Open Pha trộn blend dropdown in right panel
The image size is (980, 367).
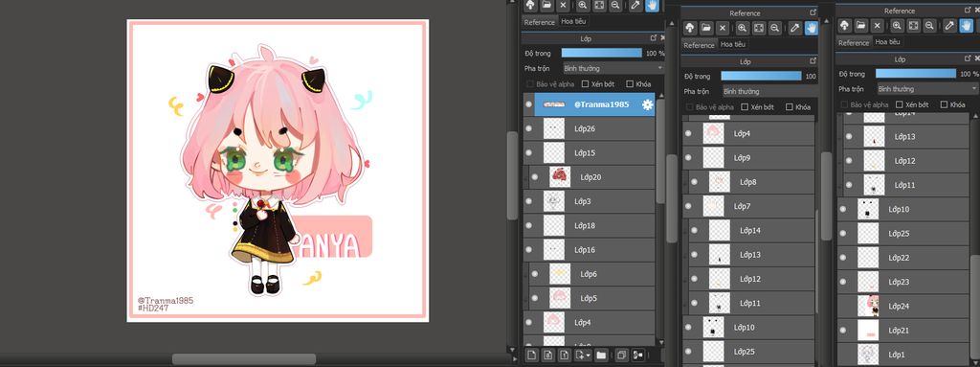point(927,89)
